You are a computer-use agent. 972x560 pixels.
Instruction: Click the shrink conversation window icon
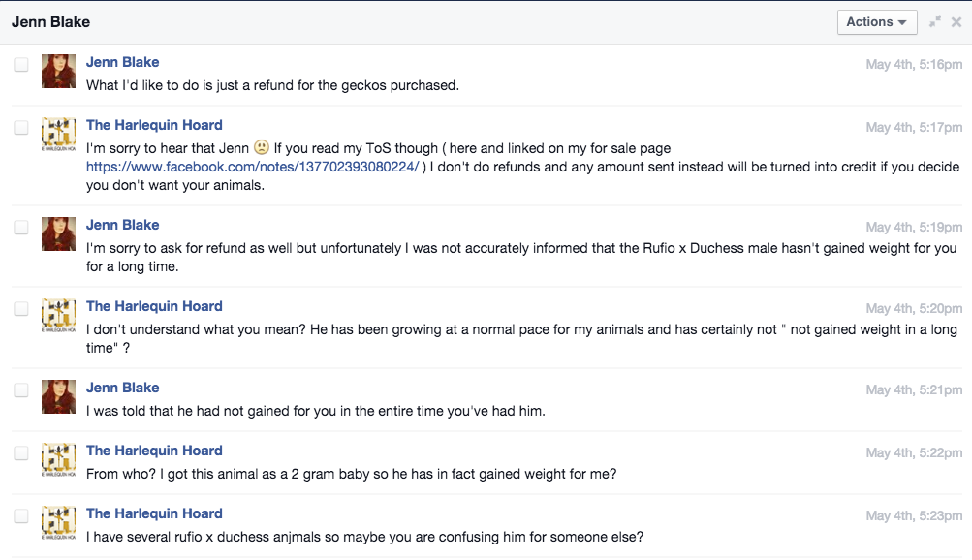[x=935, y=21]
